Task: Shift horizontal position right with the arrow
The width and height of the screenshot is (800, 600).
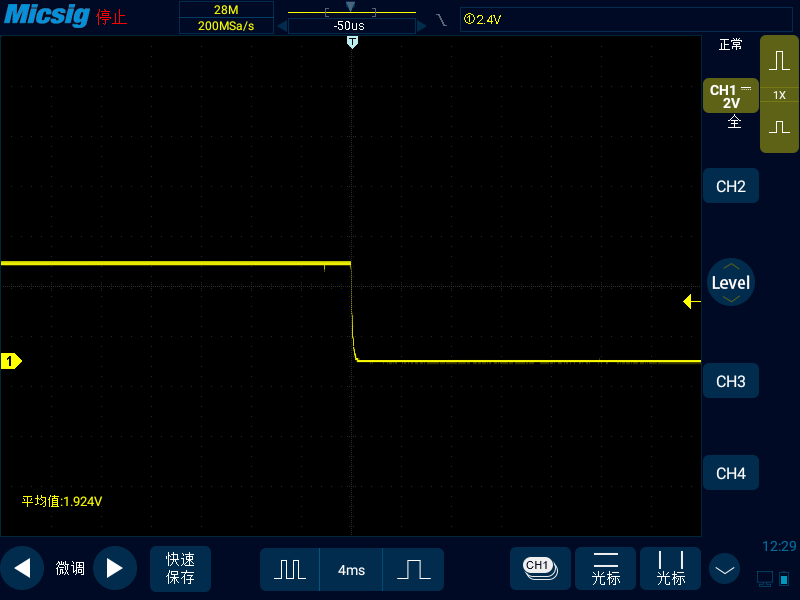Action: (421, 26)
